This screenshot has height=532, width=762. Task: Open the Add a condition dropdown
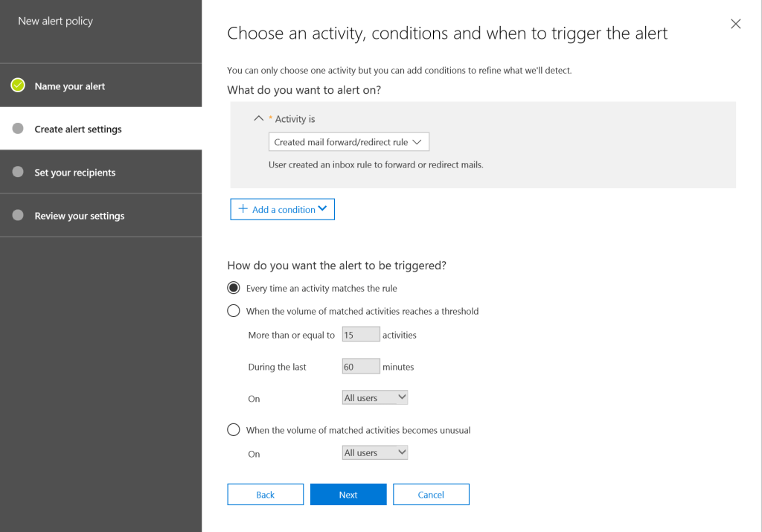click(283, 209)
